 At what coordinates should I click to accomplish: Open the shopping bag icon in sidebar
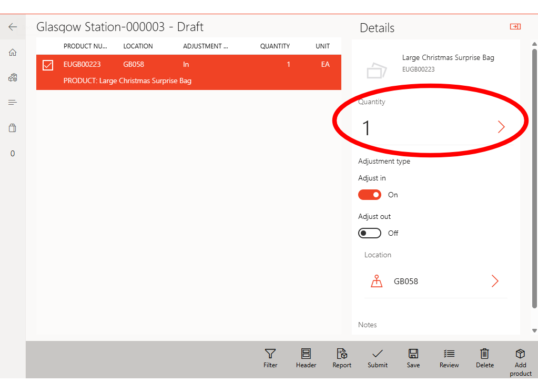click(x=13, y=128)
